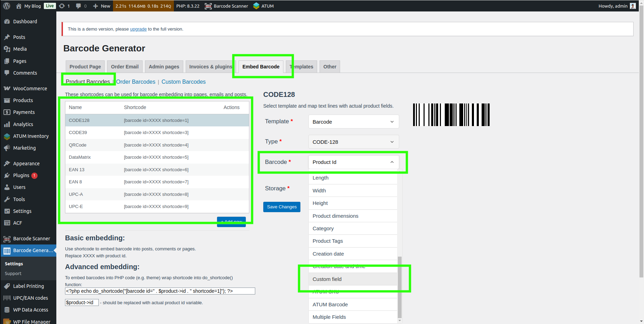Open Support submenu link

click(13, 274)
